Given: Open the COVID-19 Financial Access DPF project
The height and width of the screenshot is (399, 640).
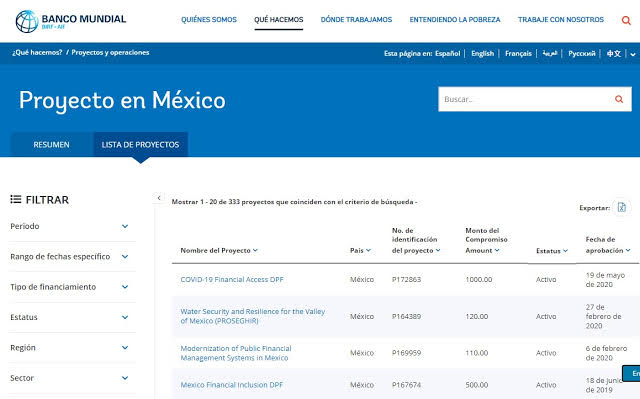Looking at the screenshot, I should point(232,279).
